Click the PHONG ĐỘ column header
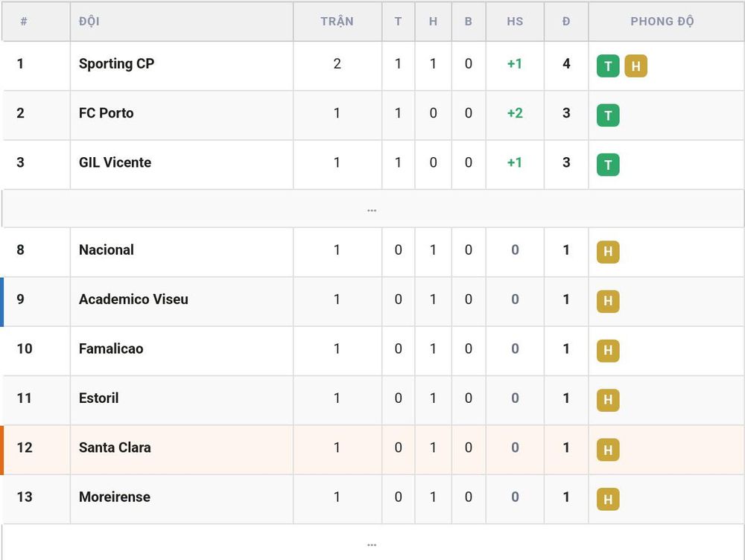This screenshot has height=560, width=745. pos(662,21)
